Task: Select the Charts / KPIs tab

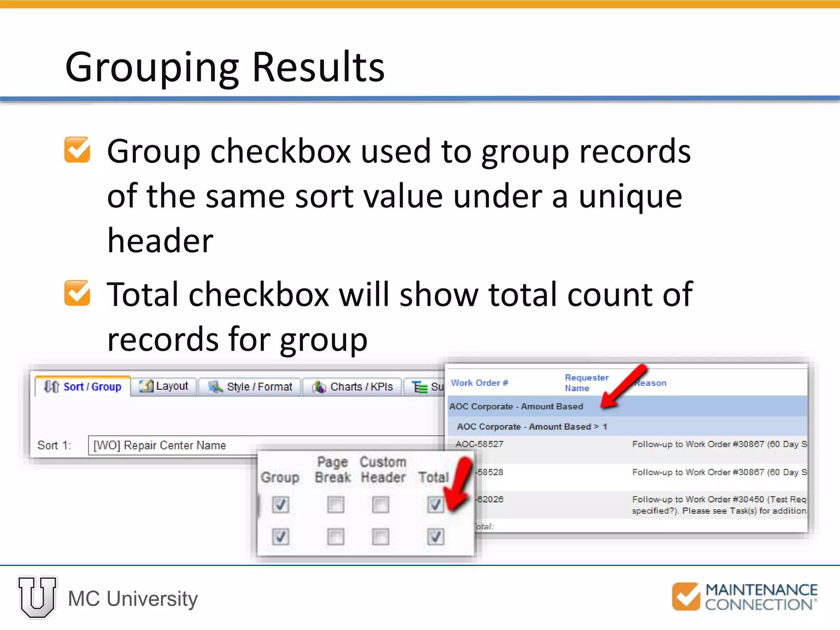Action: (353, 387)
